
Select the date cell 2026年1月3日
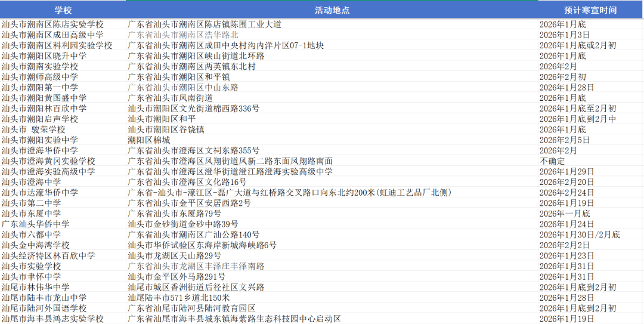(565, 35)
